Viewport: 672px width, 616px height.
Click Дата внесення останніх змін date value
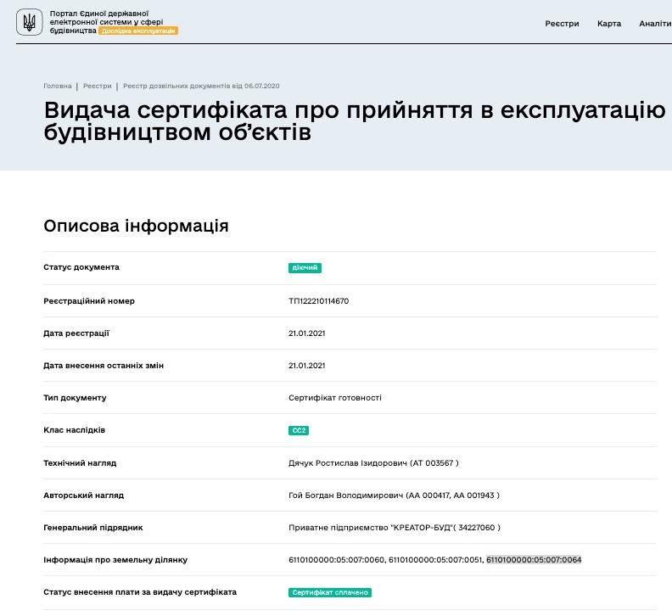307,365
